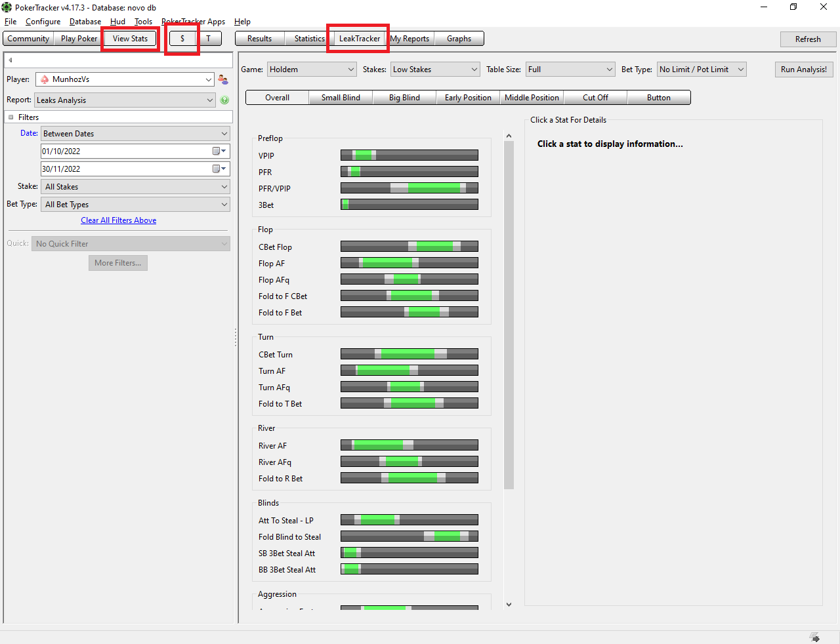Open the PokerTracker Apps menu
Screen dimensions: 840x644
pyautogui.click(x=194, y=22)
